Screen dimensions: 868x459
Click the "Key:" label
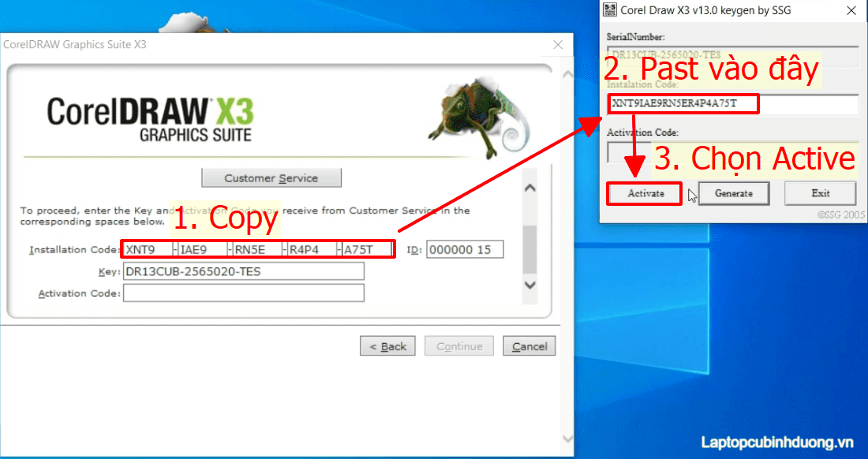(109, 272)
